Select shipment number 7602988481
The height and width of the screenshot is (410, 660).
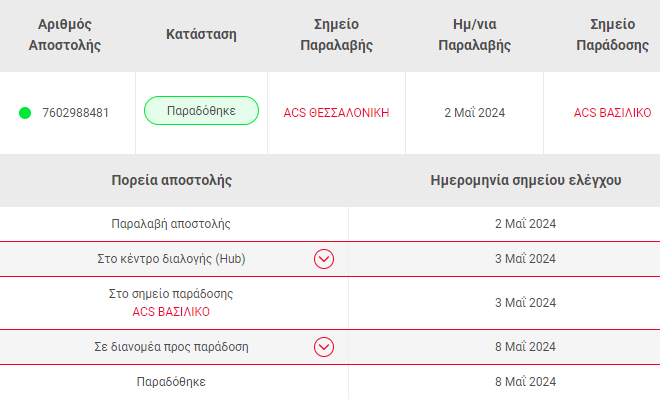coord(75,113)
